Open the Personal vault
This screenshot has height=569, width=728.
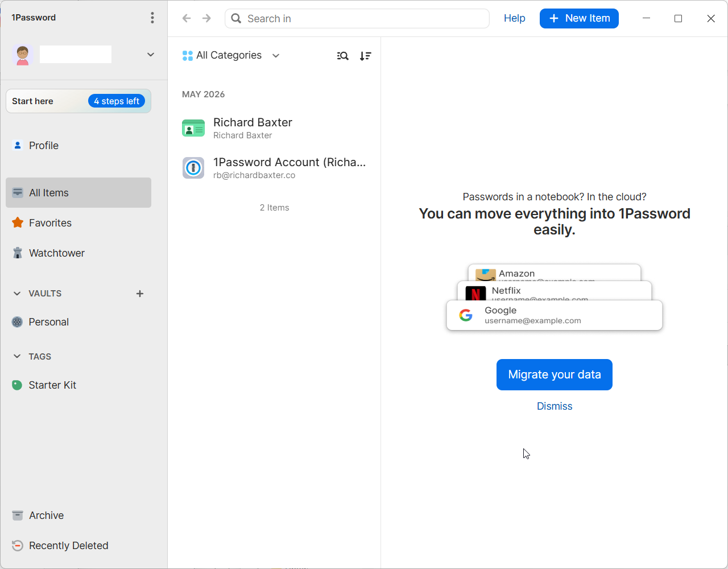click(78, 322)
